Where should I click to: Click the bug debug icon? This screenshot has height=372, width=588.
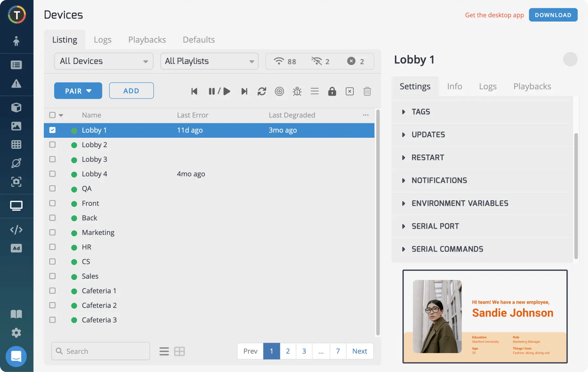point(297,91)
